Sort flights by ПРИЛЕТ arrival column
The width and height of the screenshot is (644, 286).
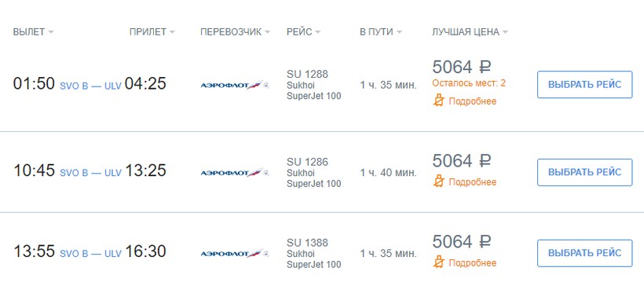pos(152,32)
